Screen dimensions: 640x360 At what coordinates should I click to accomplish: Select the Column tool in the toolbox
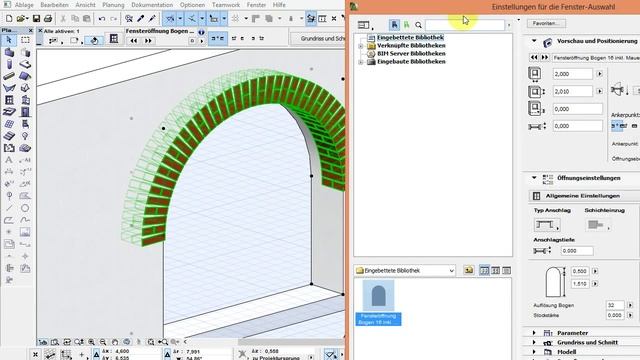click(x=9, y=64)
